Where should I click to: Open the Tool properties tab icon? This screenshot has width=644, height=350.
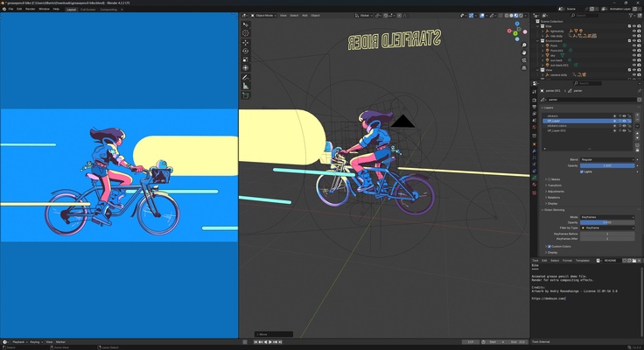click(x=534, y=91)
